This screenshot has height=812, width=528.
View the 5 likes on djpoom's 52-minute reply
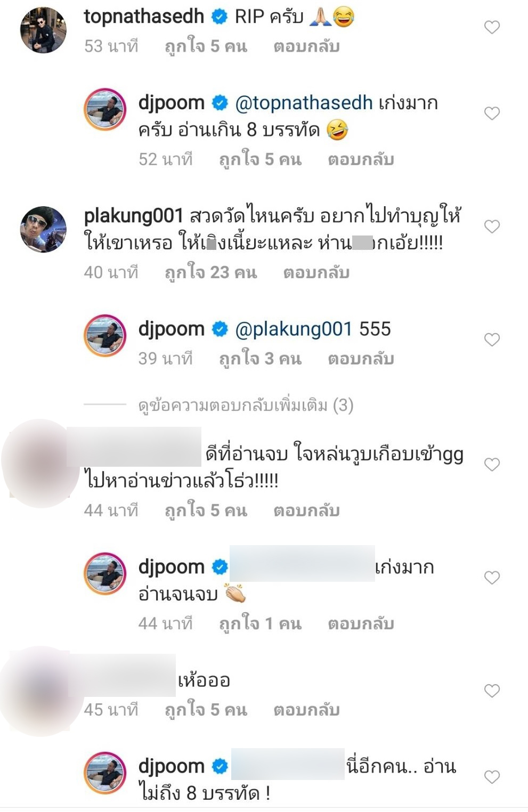point(261,159)
